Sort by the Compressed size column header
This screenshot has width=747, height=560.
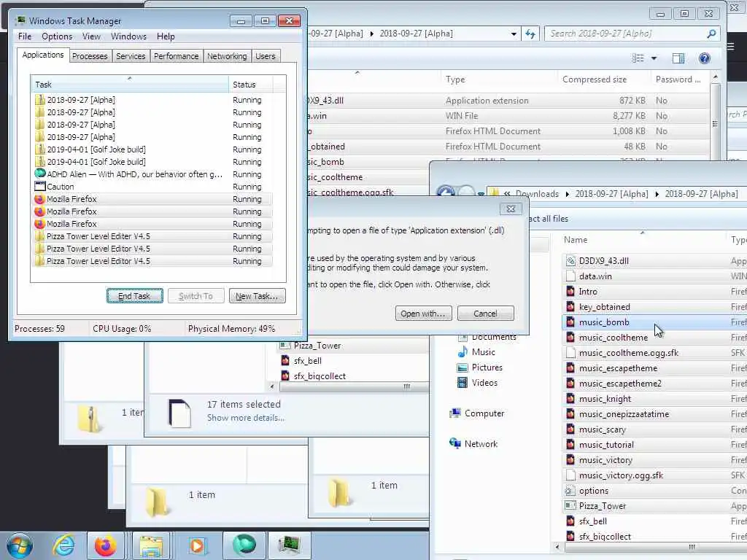point(603,79)
